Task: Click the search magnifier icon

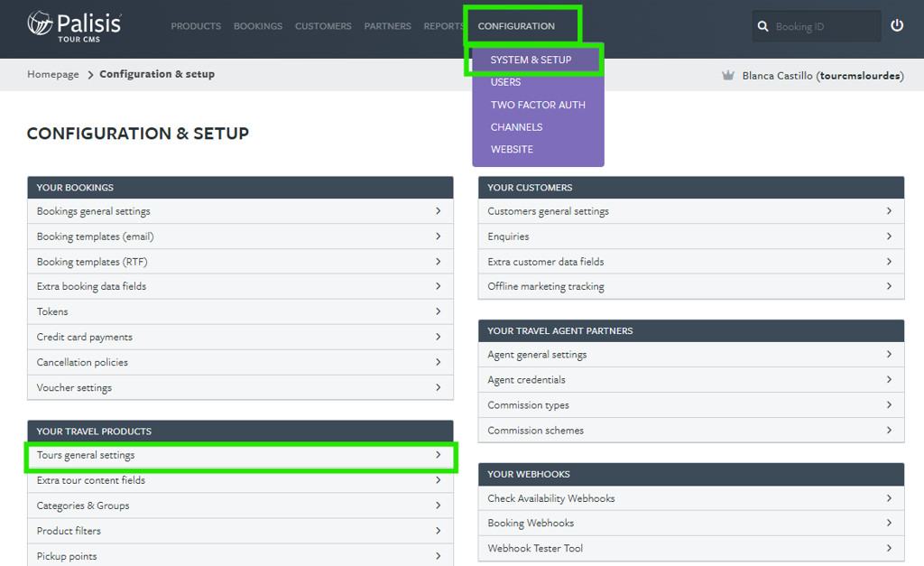Action: click(762, 26)
